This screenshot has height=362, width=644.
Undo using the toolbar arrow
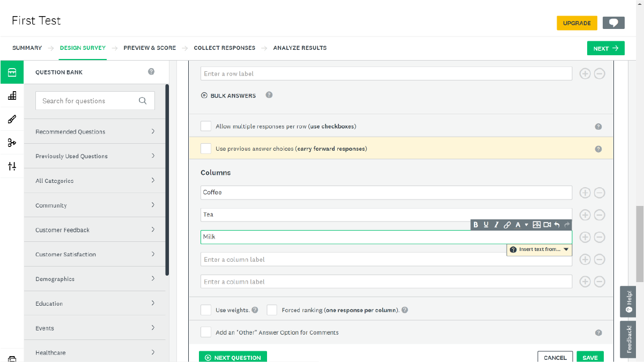(557, 225)
